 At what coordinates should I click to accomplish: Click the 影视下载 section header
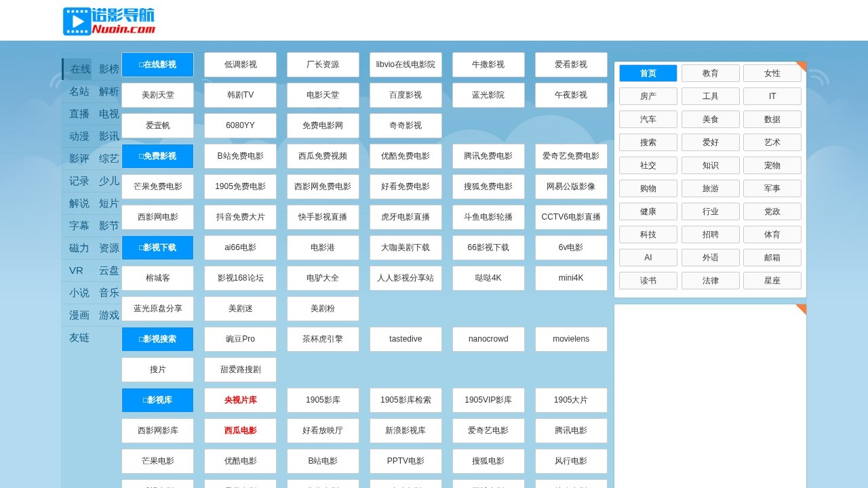point(157,248)
